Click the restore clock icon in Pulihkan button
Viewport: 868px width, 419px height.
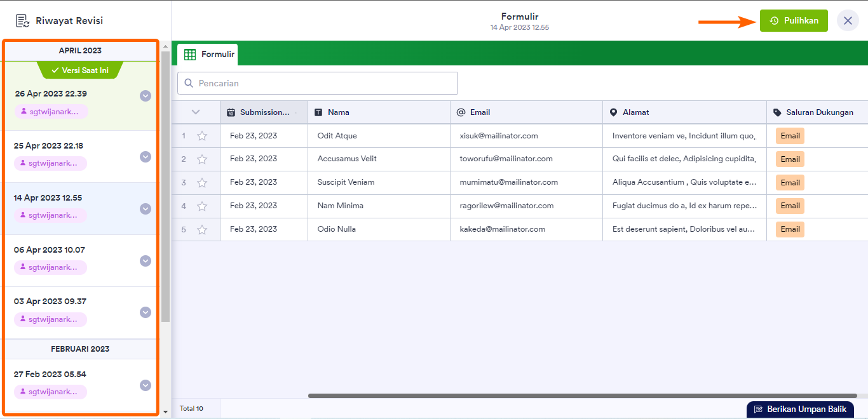(774, 21)
